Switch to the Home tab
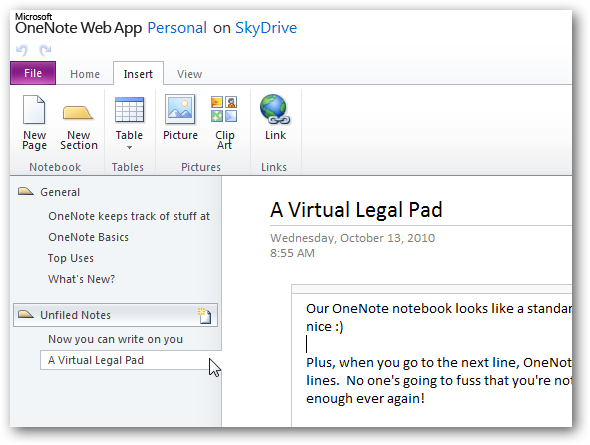The height and width of the screenshot is (445, 590). tap(85, 74)
